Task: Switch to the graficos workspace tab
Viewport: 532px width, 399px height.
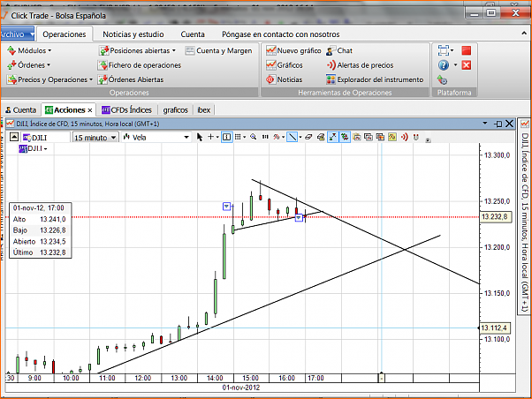Action: point(175,109)
